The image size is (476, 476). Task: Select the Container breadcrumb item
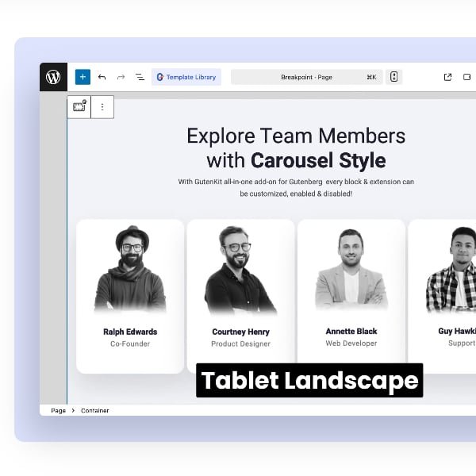pos(94,410)
